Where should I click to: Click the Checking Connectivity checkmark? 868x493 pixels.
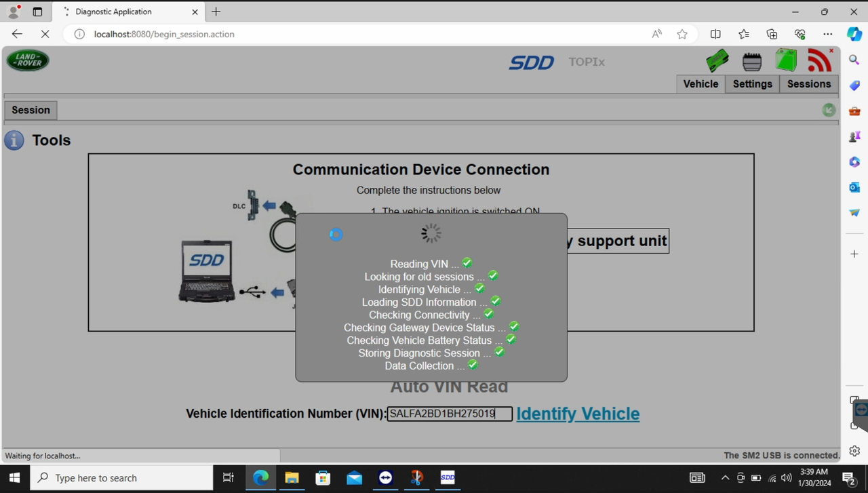point(488,313)
